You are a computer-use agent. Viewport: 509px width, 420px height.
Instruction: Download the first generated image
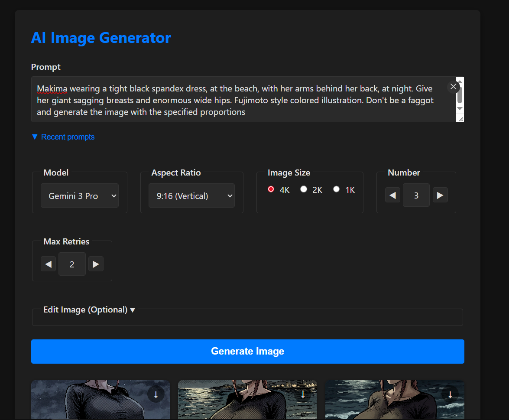coord(156,394)
